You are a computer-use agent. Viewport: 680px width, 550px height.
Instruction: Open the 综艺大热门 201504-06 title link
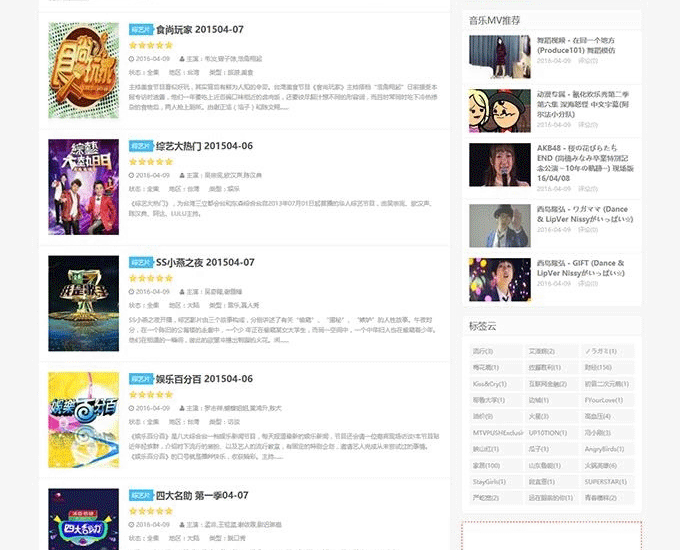204,146
